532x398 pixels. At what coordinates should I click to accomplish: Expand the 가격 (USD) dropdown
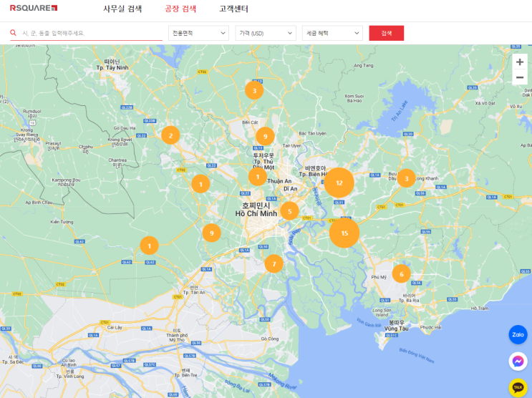266,33
